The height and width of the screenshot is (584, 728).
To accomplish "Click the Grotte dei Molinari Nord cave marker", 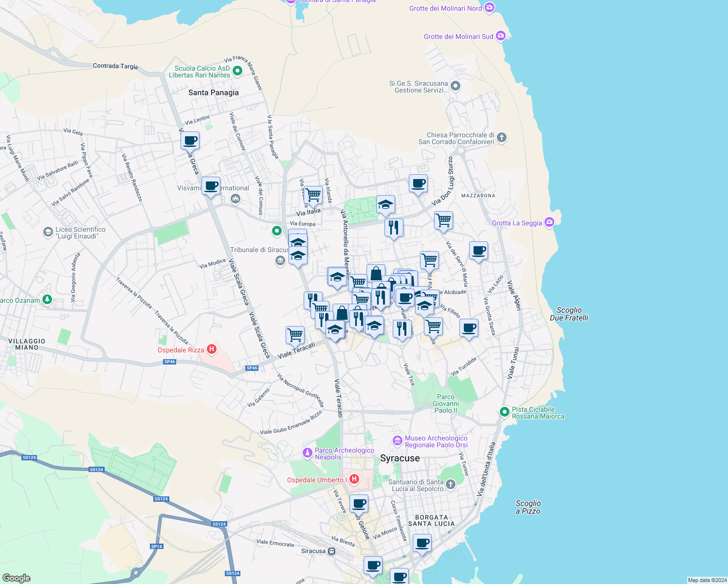I will (489, 8).
